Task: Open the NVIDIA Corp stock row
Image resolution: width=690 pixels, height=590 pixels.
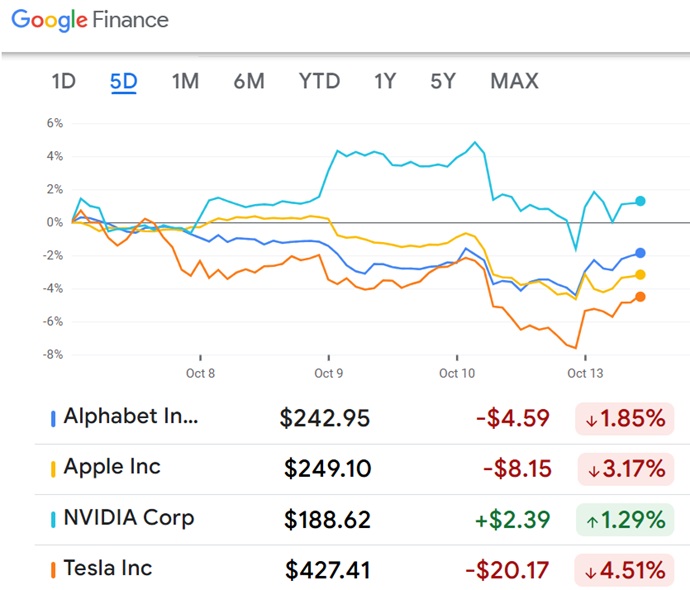Action: pyautogui.click(x=129, y=518)
